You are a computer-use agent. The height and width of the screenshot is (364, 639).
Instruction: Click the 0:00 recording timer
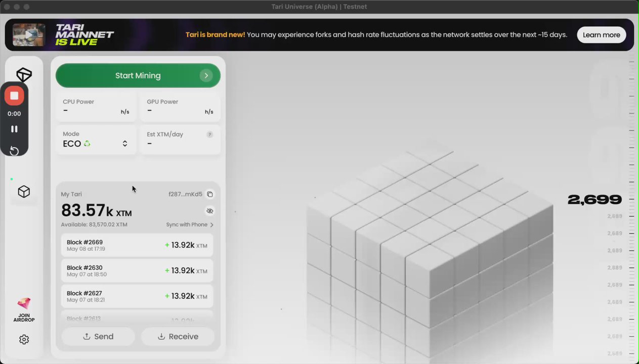pos(14,114)
